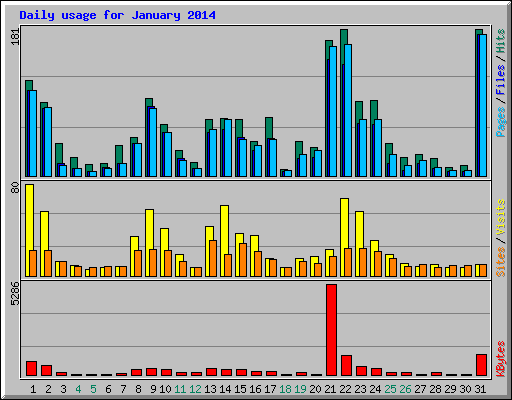Click day label 14 on the x-axis
The width and height of the screenshot is (512, 400).
point(225,389)
